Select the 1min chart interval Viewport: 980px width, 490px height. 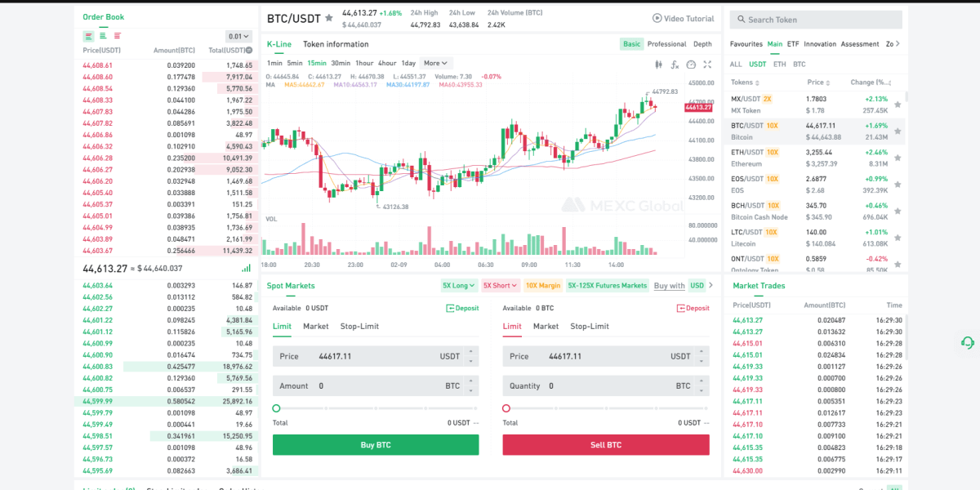click(274, 63)
